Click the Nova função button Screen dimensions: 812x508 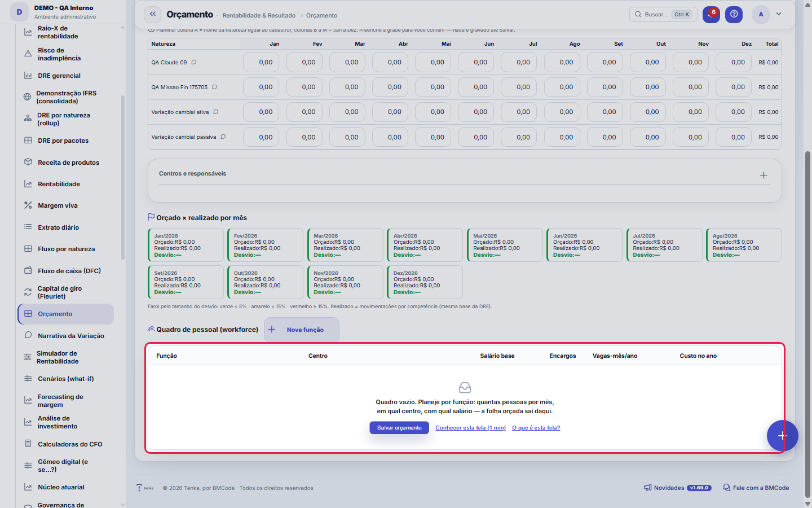point(302,330)
